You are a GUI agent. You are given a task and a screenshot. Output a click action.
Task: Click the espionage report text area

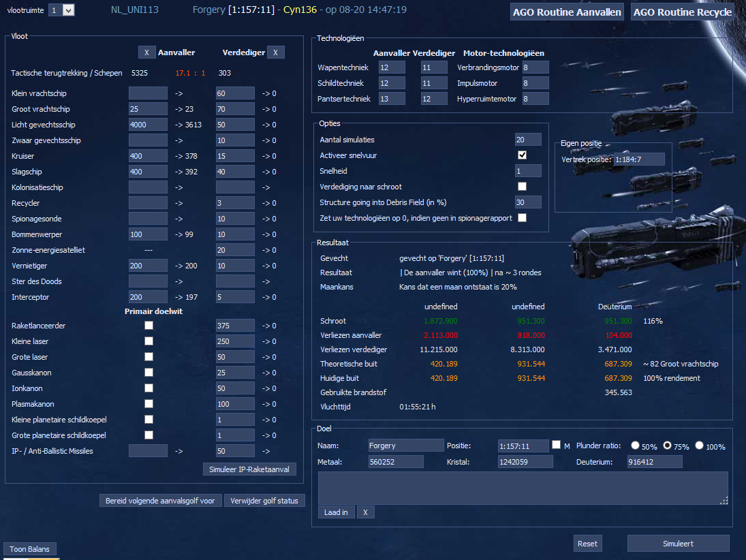(523, 488)
